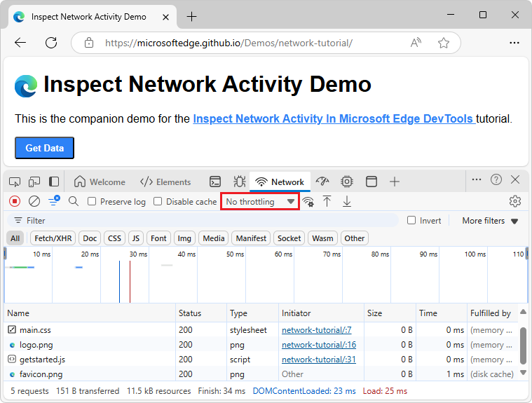The image size is (532, 403).
Task: Switch to the Elements tab
Action: coord(165,182)
